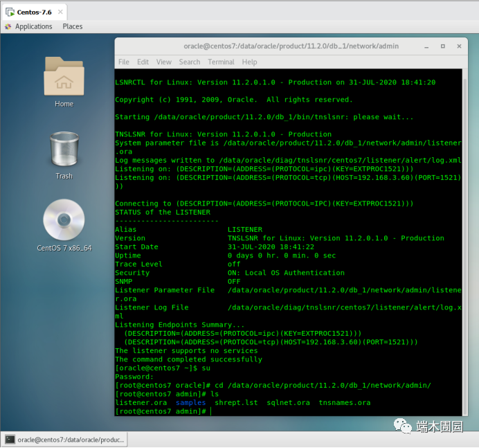479x448 pixels.
Task: Open the Terminal menu in the menu bar
Action: [x=221, y=62]
